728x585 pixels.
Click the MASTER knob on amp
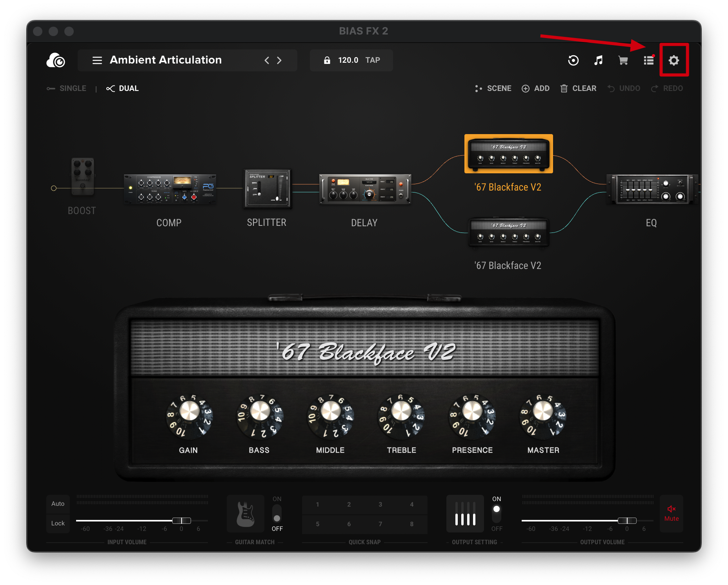tap(543, 416)
